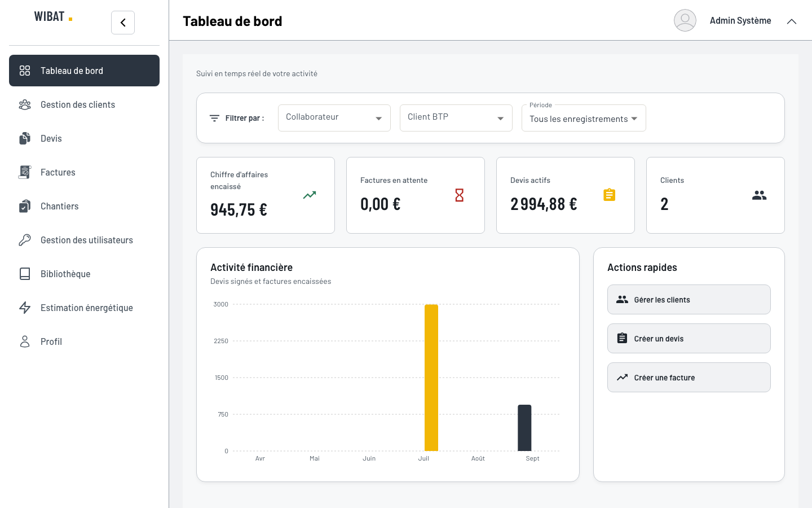Screen dimensions: 812x508
Task: Click the Admin Système avatar icon
Action: tap(685, 20)
